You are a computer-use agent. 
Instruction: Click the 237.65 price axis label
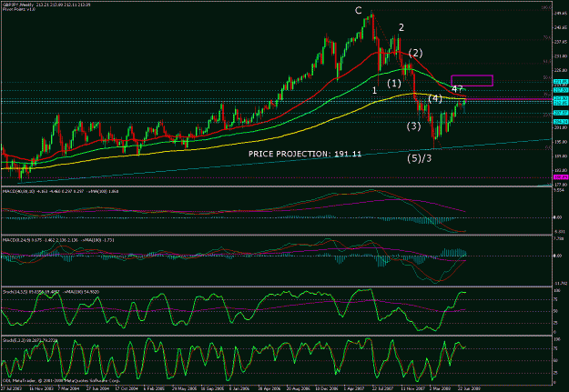pyautogui.click(x=560, y=42)
